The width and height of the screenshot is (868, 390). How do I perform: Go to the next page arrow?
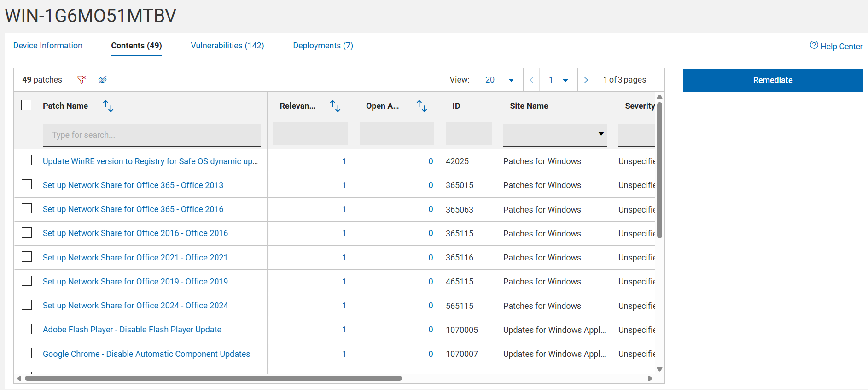[585, 80]
